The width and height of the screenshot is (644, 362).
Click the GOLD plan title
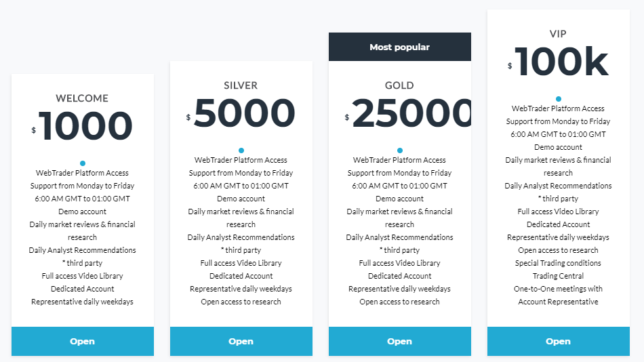point(399,85)
